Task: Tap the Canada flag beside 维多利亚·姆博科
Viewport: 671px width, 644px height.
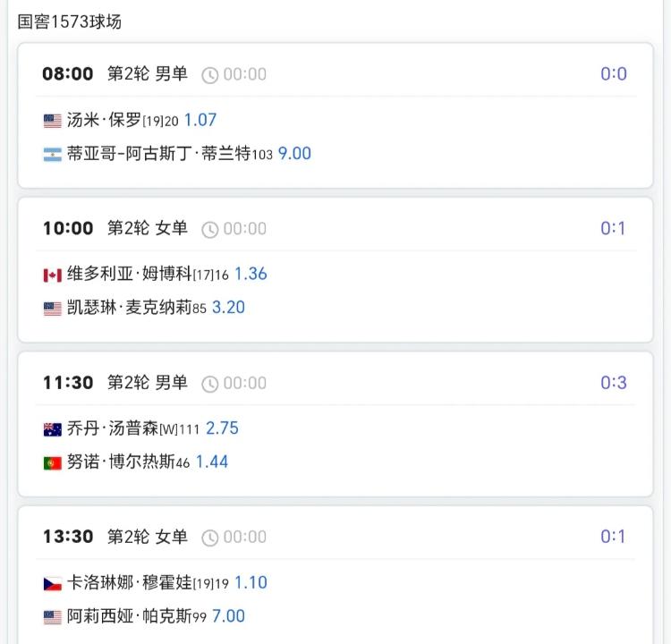Action: pyautogui.click(x=53, y=275)
